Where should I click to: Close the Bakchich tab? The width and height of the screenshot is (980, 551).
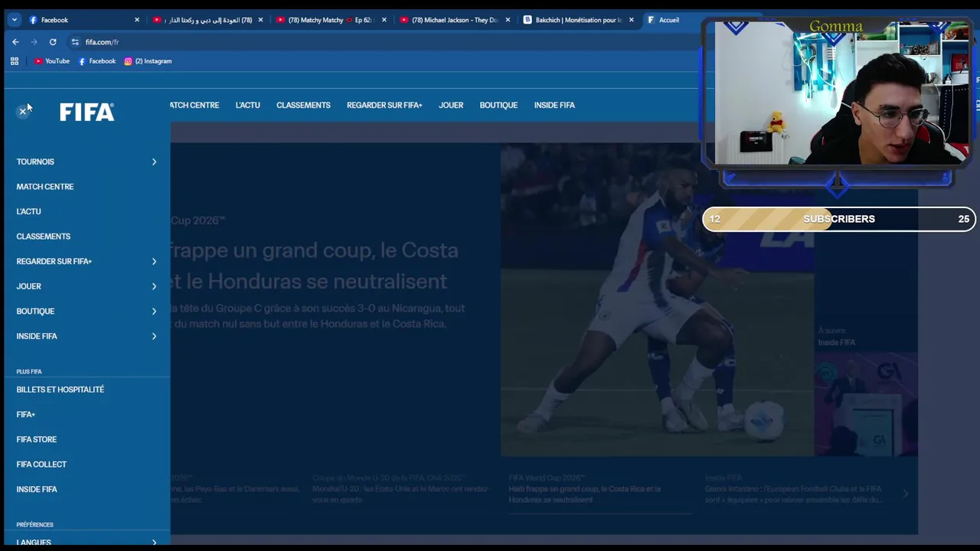tap(632, 20)
